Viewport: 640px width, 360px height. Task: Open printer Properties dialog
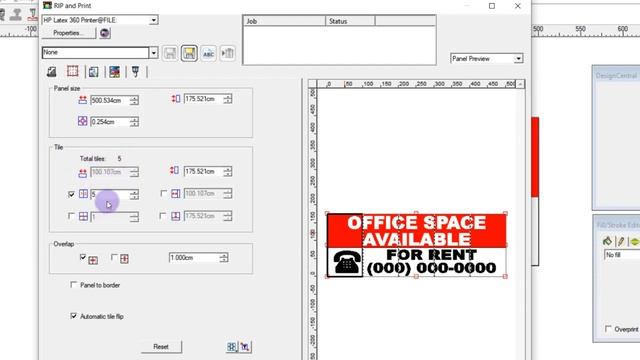[x=69, y=33]
